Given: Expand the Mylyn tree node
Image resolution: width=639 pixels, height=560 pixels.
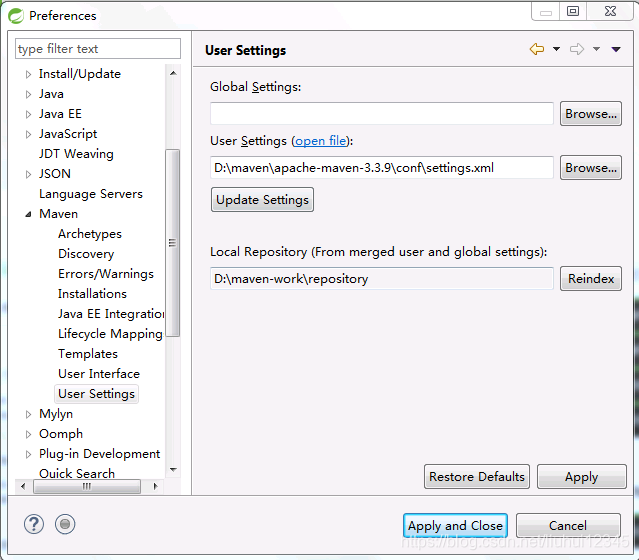Looking at the screenshot, I should coord(28,414).
